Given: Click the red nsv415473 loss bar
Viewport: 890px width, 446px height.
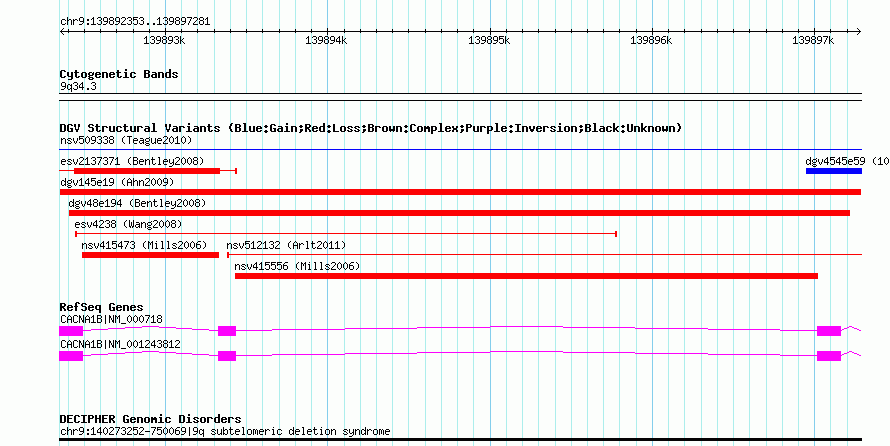Looking at the screenshot, I should (150, 255).
